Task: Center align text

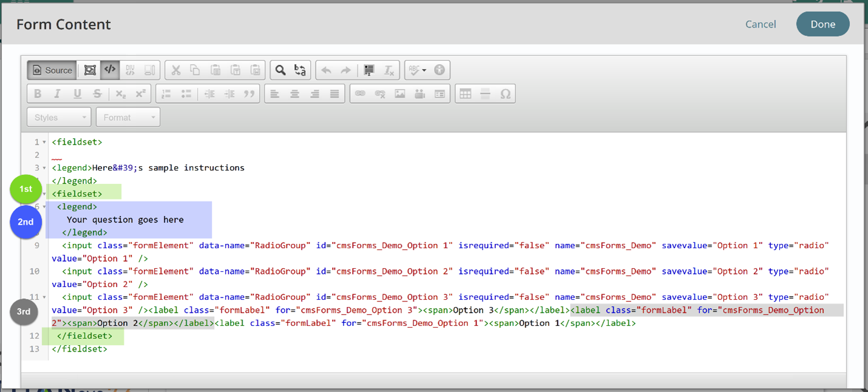Action: [294, 94]
